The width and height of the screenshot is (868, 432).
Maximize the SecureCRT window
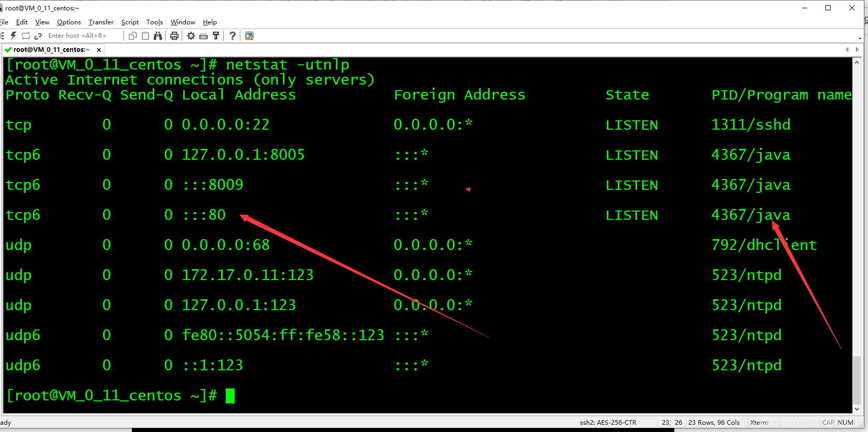828,8
